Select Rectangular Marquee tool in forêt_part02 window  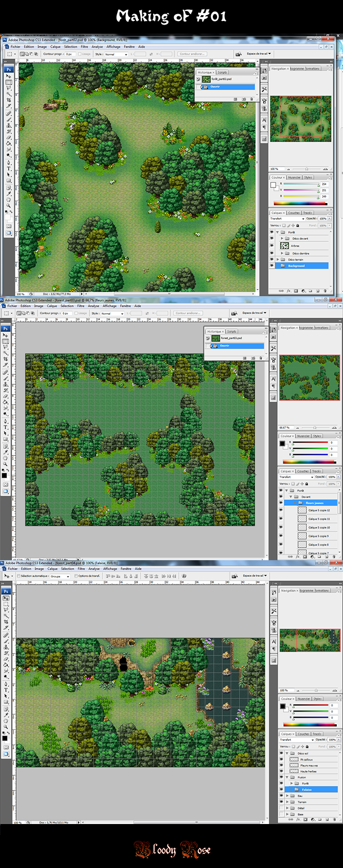[x=9, y=82]
